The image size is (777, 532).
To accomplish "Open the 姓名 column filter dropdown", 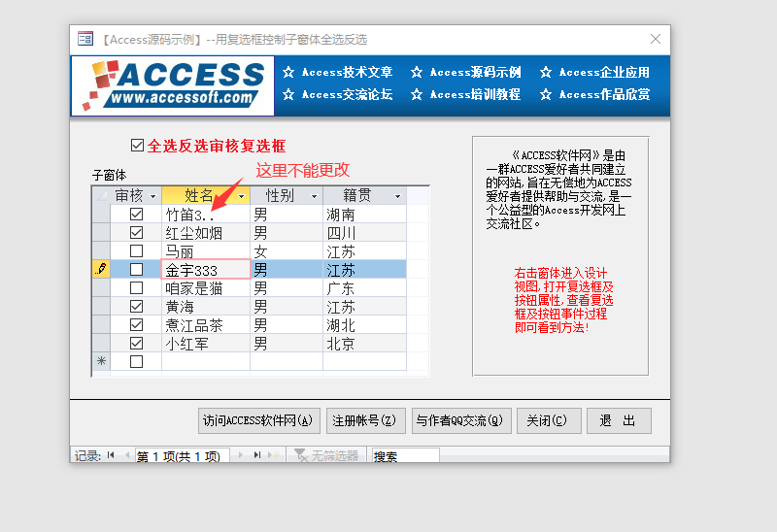I will pyautogui.click(x=241, y=196).
